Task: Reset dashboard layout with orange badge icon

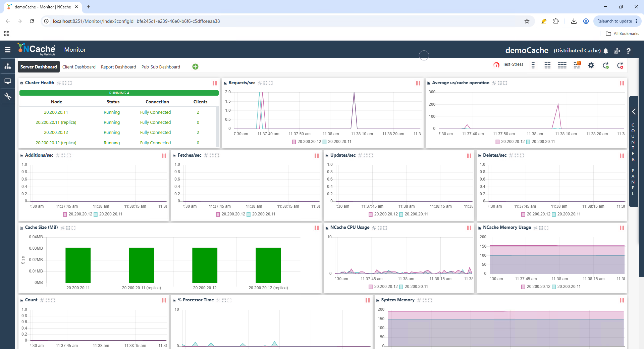Action: (577, 65)
